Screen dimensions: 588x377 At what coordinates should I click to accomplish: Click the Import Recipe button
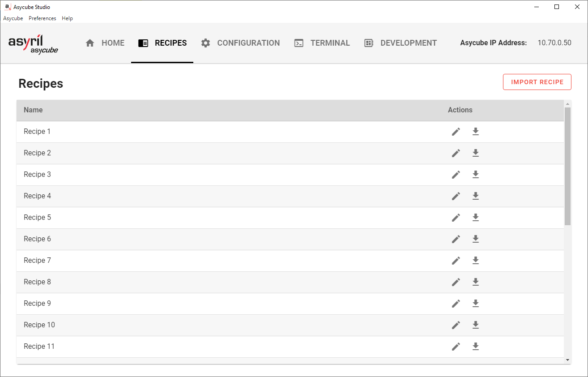coord(537,82)
